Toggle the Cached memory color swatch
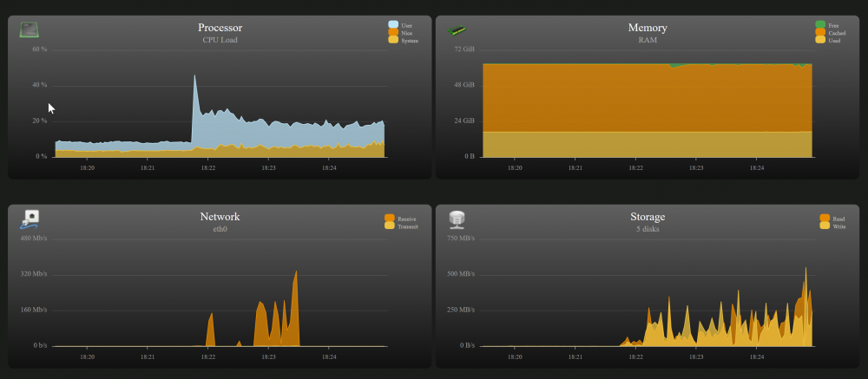The image size is (868, 379). [820, 33]
